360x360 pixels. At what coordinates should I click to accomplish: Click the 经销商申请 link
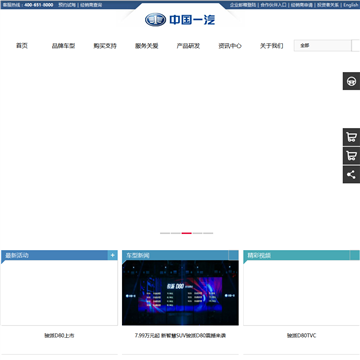coord(302,5)
